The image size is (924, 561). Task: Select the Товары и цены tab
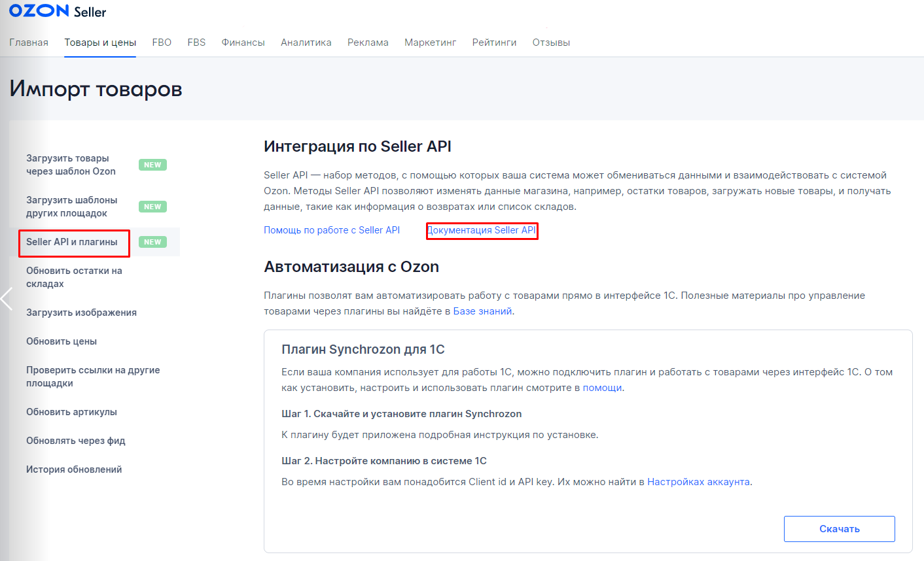[100, 42]
